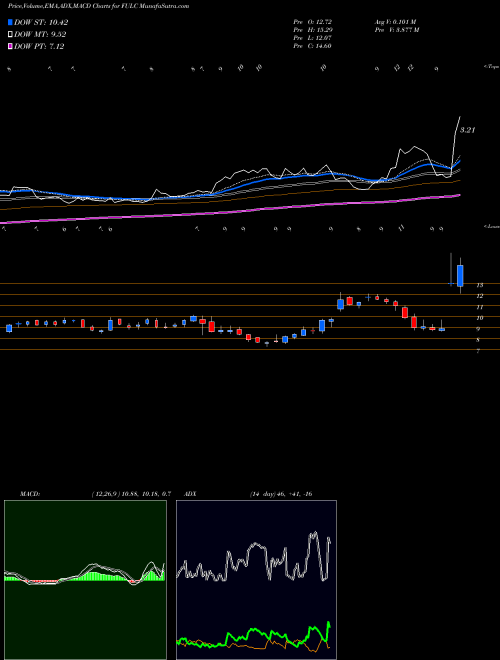Click the blue DOW ST legend swatch
Screen dimensions: 500x660
(11, 22)
